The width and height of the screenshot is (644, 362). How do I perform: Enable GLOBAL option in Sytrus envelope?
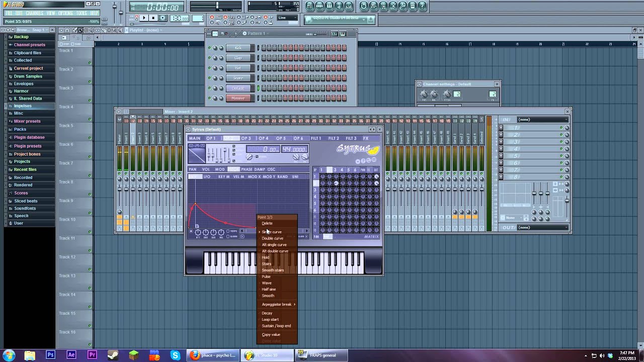pos(228,236)
